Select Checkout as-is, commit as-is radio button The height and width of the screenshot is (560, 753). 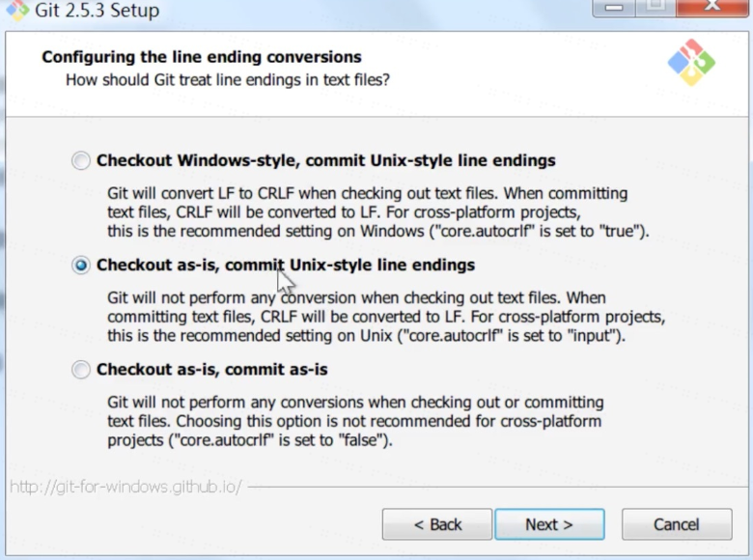(81, 370)
